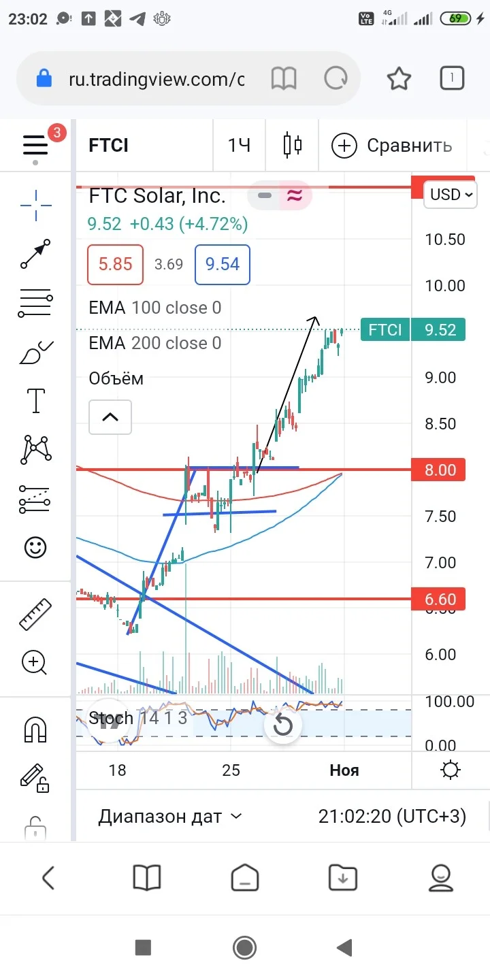
Task: Activate the zoom in tool
Action: [35, 663]
